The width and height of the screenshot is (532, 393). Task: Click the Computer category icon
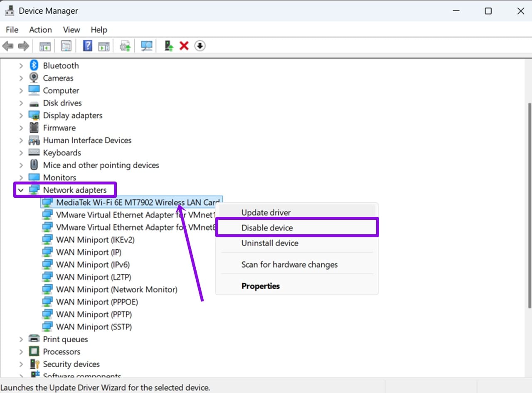click(x=34, y=90)
